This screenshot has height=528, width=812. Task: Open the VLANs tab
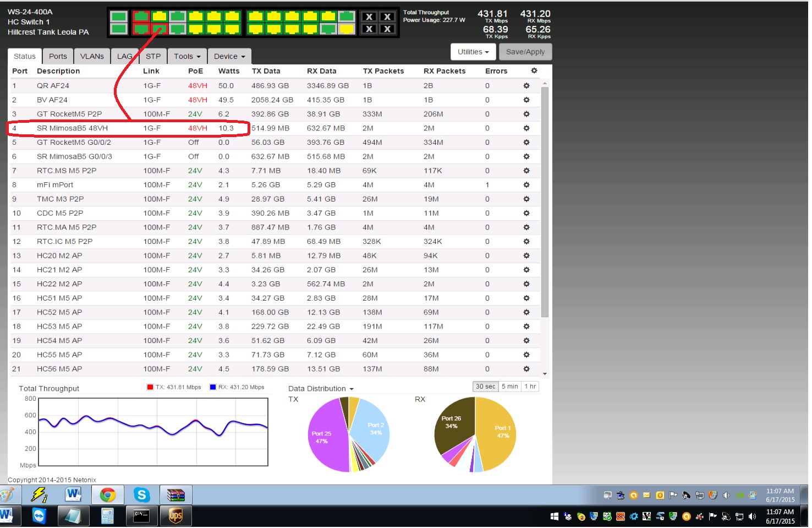point(92,56)
